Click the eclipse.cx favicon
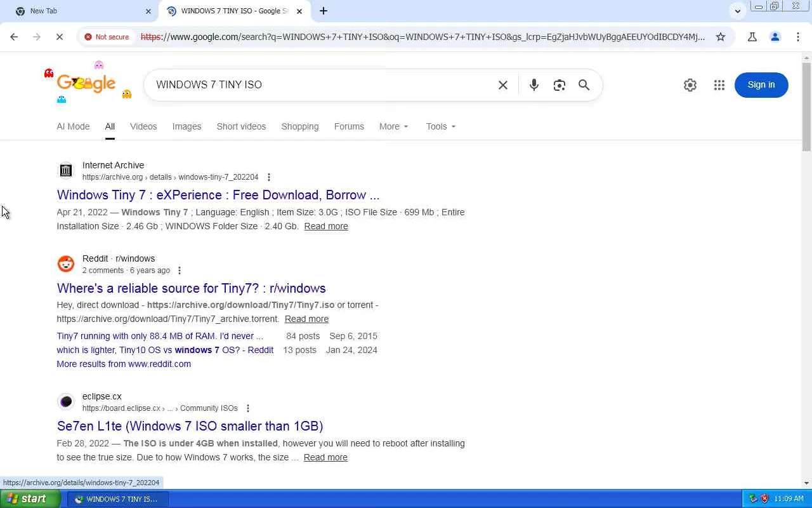 [66, 402]
